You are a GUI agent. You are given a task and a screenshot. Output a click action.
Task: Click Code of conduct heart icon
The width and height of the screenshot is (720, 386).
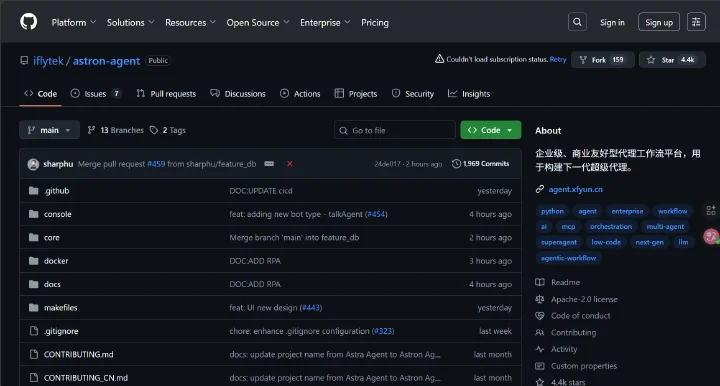pyautogui.click(x=540, y=316)
